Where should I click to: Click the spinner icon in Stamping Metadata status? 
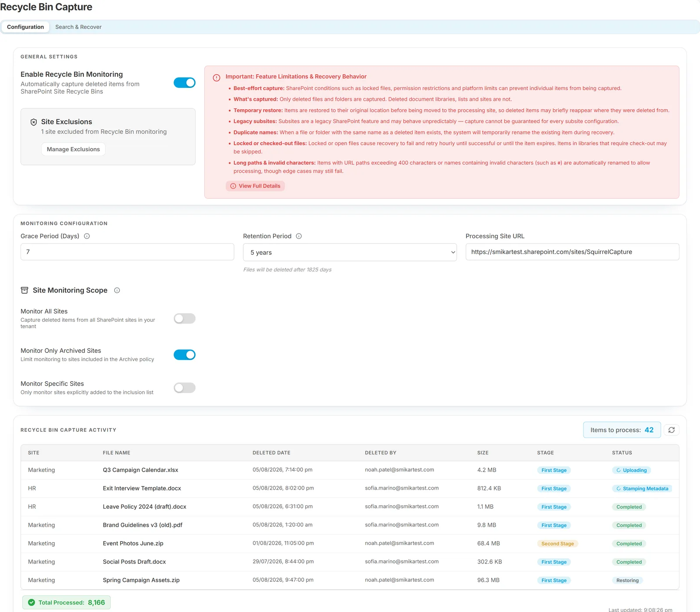click(619, 489)
